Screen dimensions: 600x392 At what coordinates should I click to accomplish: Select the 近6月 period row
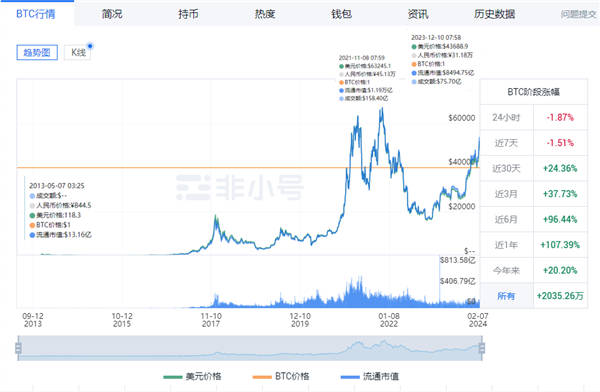534,219
